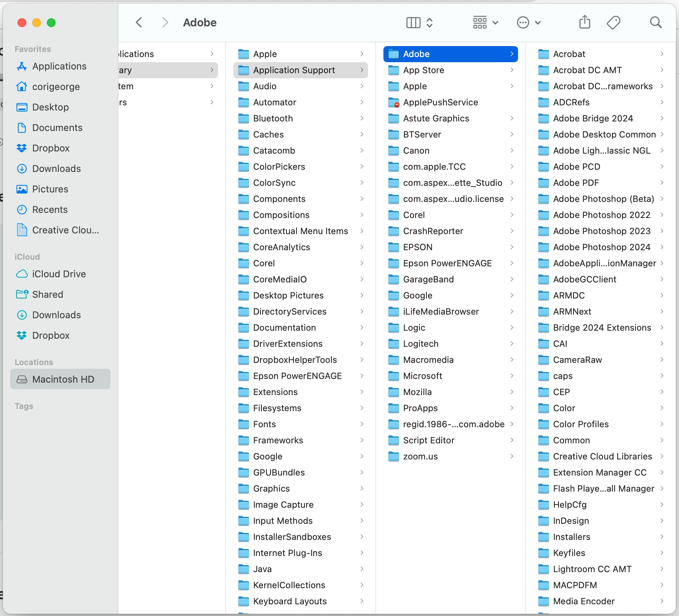Select the Keyfiles folder
Viewport: 679px width, 616px height.
point(600,553)
